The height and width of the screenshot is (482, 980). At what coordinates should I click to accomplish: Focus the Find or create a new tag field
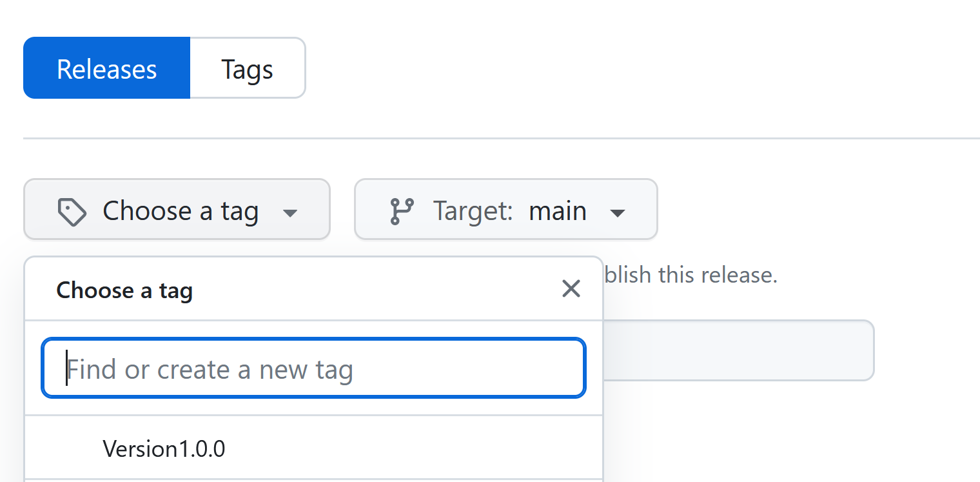(x=313, y=368)
